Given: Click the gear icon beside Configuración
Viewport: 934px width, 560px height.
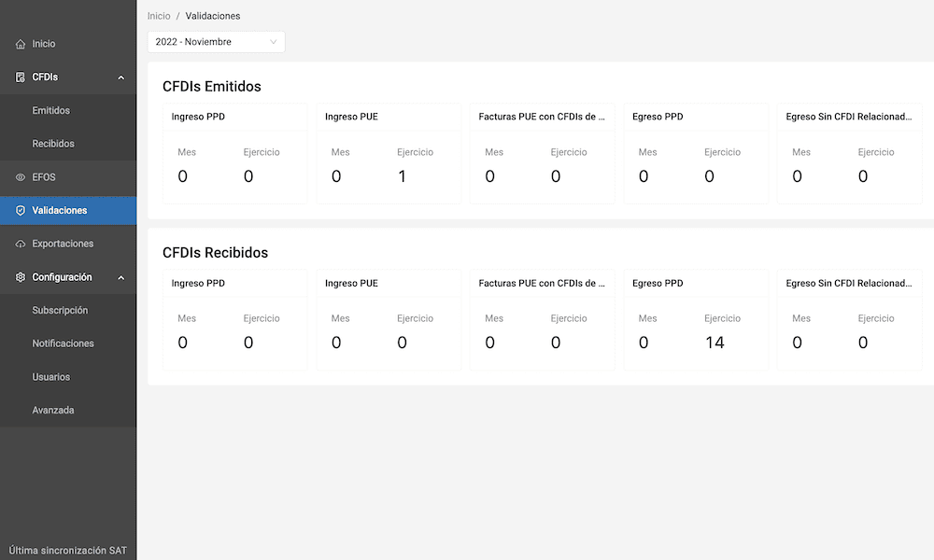Looking at the screenshot, I should point(21,277).
